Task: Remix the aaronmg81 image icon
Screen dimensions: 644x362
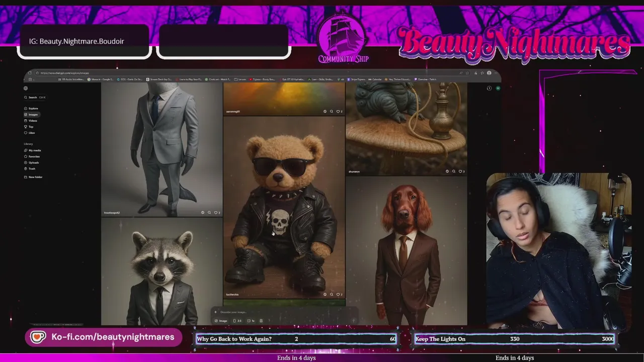Action: (325, 112)
